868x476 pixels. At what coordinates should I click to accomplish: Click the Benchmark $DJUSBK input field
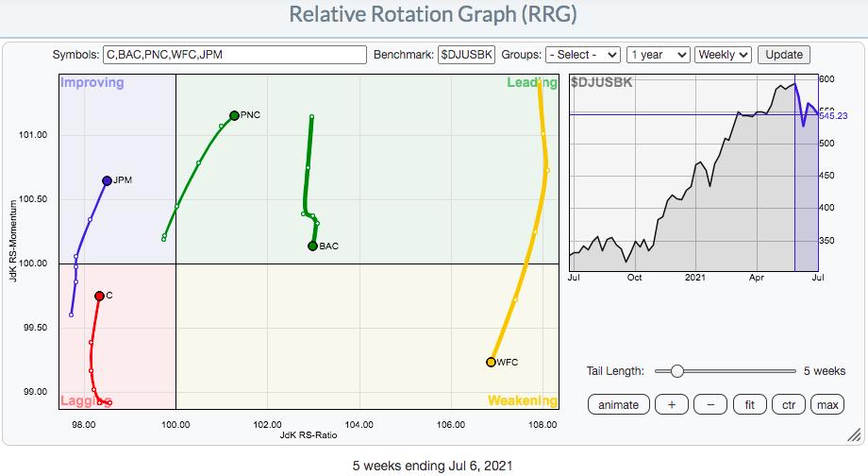point(466,55)
